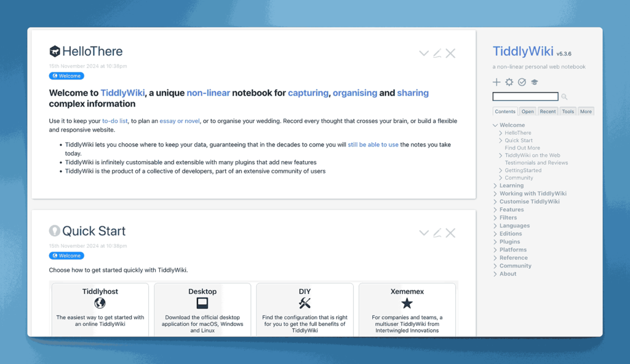Screen dimensions: 630x364
Task: Open the control panel gear icon
Action: [509, 82]
